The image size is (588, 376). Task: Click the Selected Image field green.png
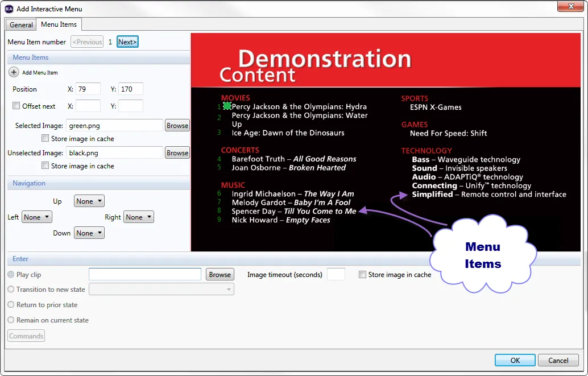[x=115, y=125]
